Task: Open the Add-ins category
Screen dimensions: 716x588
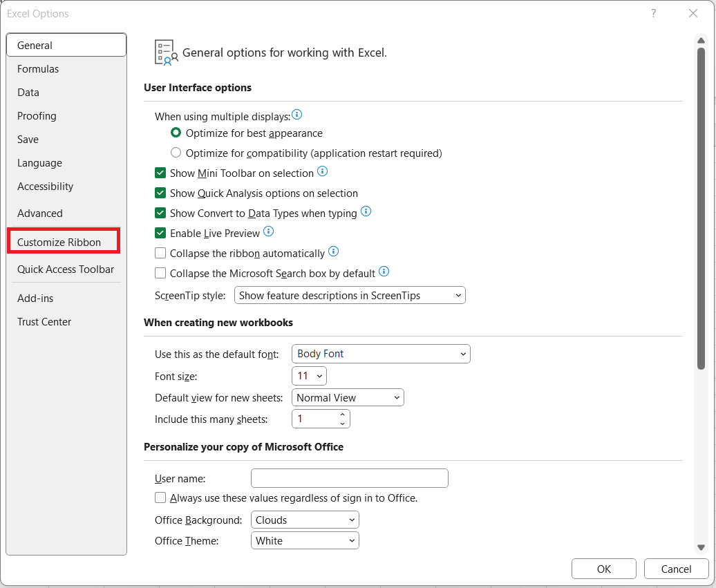Action: 66,298
